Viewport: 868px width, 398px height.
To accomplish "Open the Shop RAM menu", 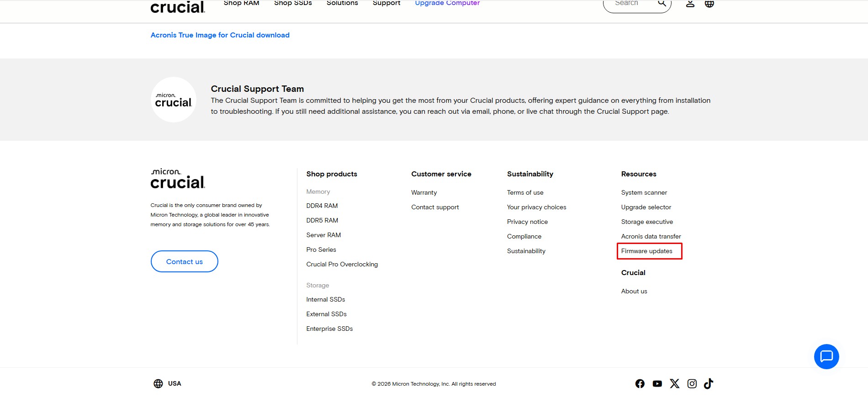I will 241,3.
